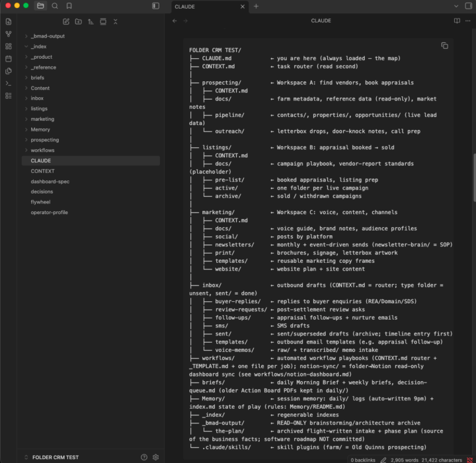
Task: Open vault settings gear
Action: [x=156, y=457]
